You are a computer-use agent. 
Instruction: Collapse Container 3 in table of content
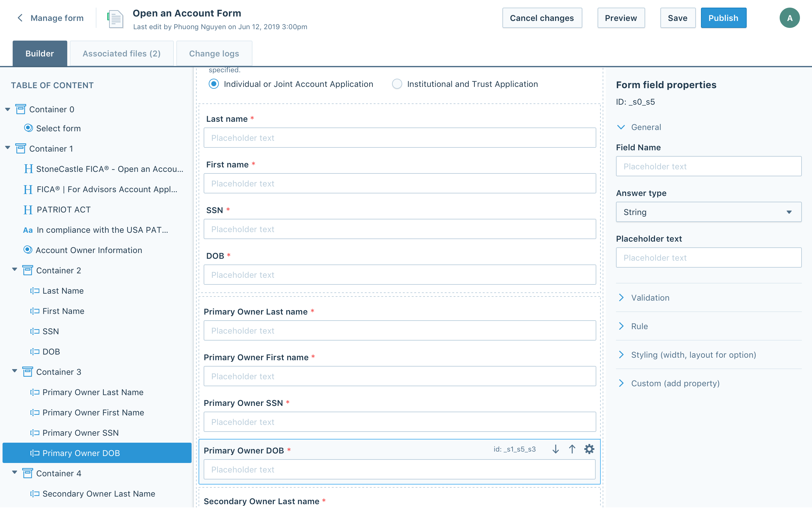click(15, 371)
